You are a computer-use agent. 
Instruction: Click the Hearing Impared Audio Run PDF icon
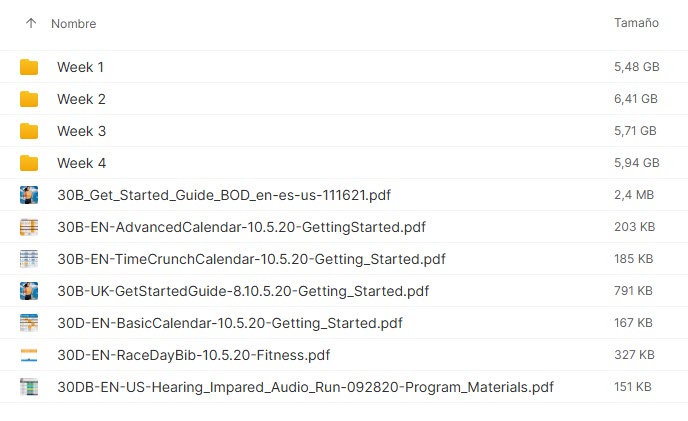point(29,387)
